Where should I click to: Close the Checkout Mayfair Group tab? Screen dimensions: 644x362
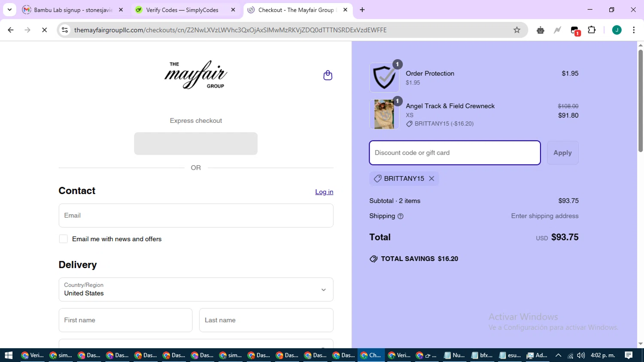tap(345, 10)
